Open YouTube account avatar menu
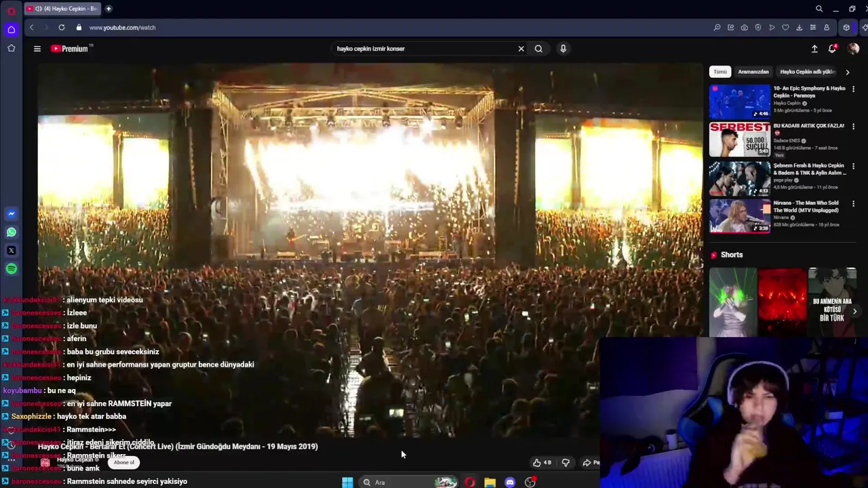Screen dimensions: 868x488 (853, 49)
